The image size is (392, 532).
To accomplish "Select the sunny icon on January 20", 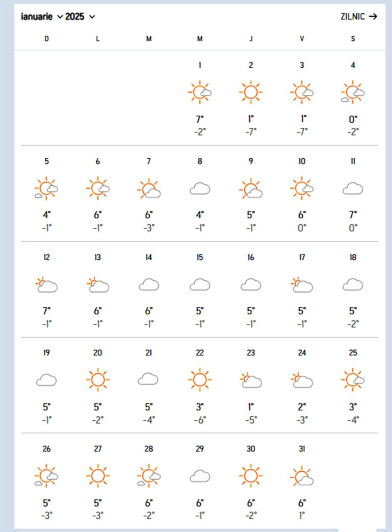I will point(98,379).
